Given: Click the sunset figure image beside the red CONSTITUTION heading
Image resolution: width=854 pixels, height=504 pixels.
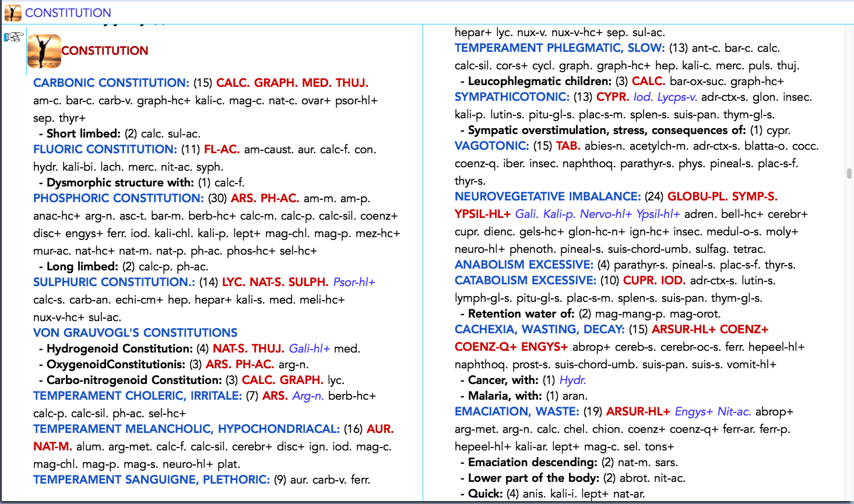Looking at the screenshot, I should 44,51.
